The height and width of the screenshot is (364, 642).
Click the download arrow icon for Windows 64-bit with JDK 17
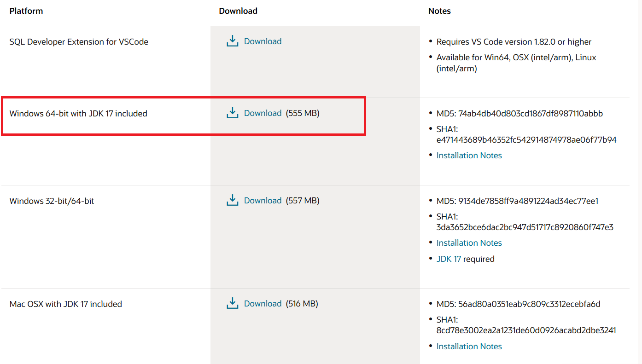coord(233,112)
